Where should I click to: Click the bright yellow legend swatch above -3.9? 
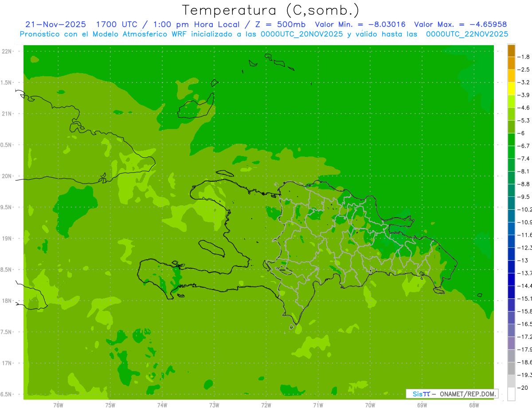(511, 89)
